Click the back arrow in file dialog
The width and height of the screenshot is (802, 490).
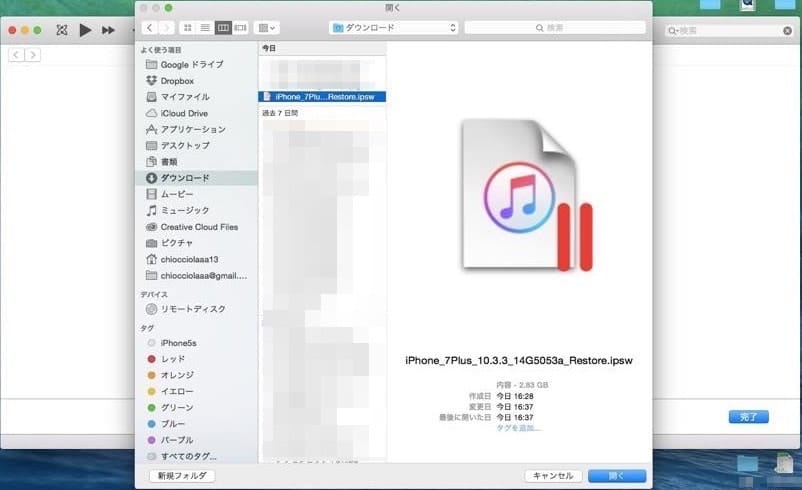149,28
